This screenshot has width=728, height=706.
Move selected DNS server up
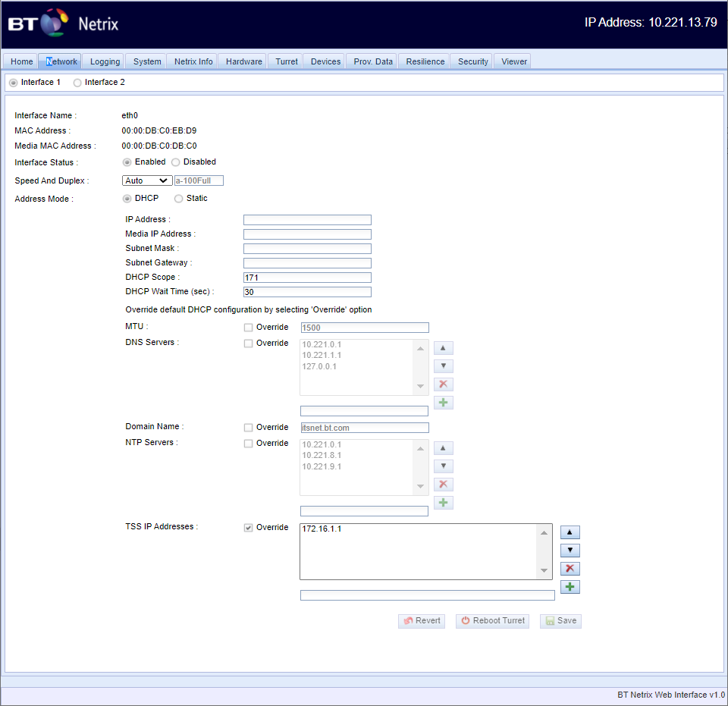pos(444,348)
